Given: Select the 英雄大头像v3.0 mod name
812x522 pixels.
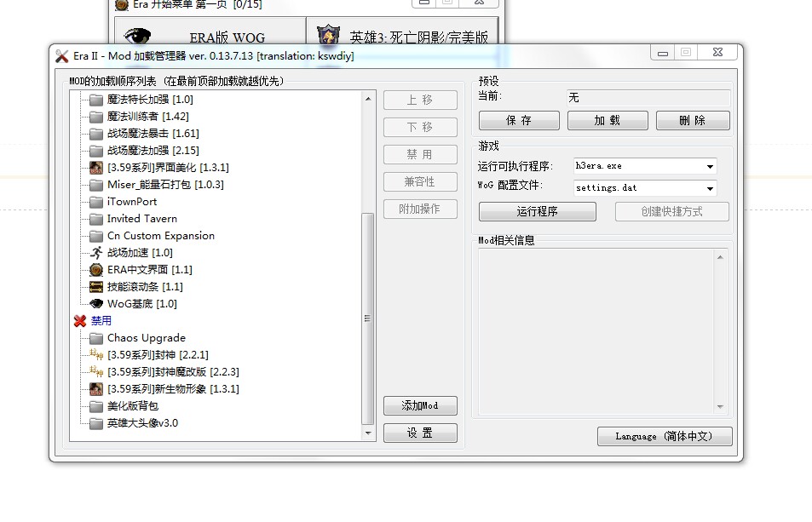Looking at the screenshot, I should [143, 423].
